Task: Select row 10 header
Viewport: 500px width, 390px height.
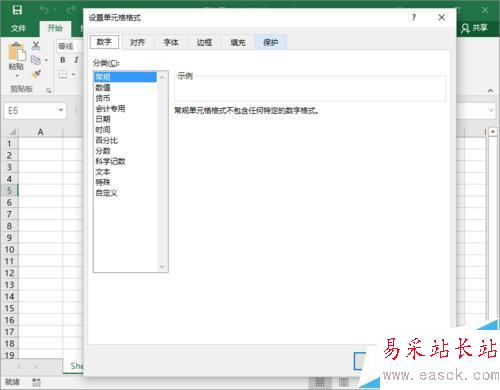Action: [9, 249]
